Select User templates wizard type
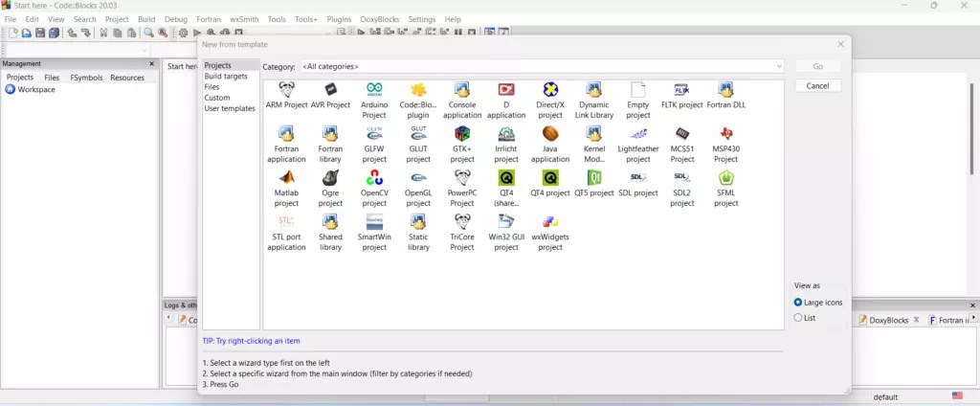 click(230, 108)
